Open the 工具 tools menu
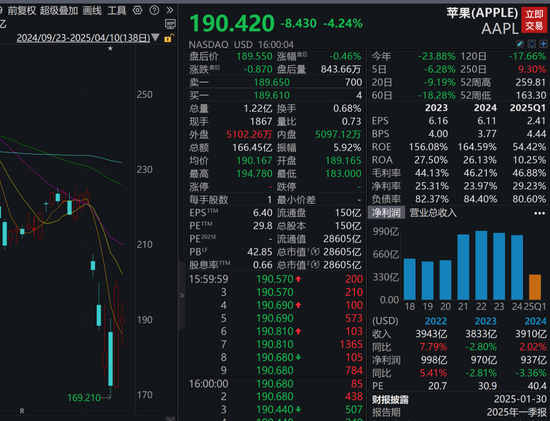 click(117, 11)
